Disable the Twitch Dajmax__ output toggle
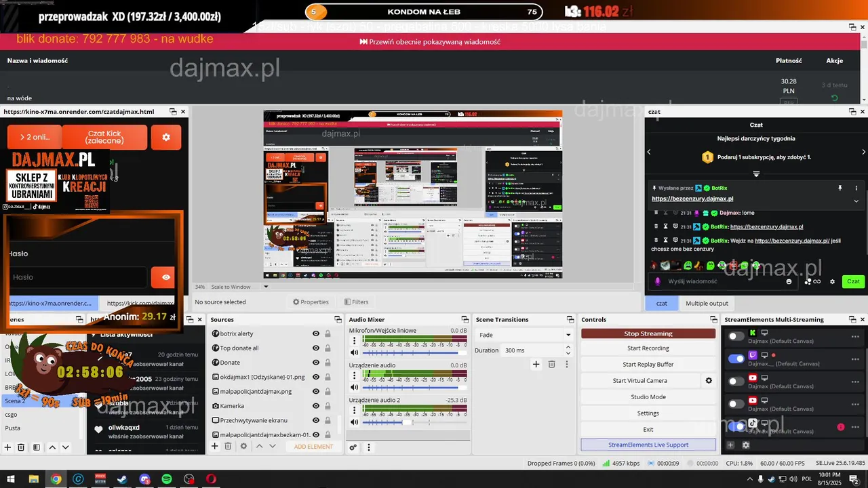 pyautogui.click(x=736, y=359)
